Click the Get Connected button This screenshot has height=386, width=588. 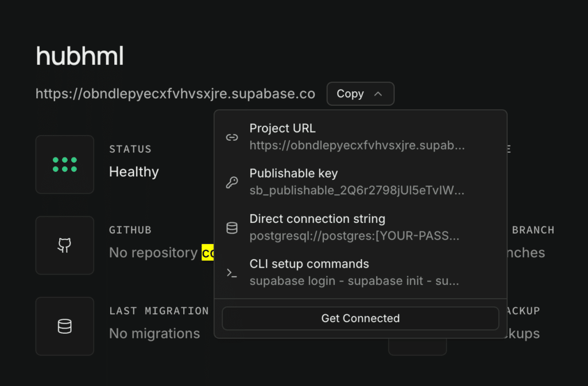point(361,318)
